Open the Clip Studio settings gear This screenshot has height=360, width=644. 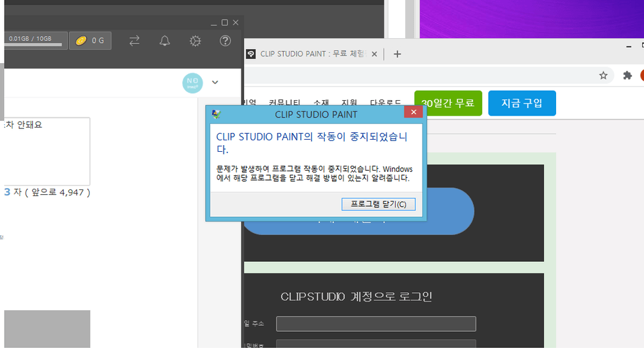coord(195,41)
